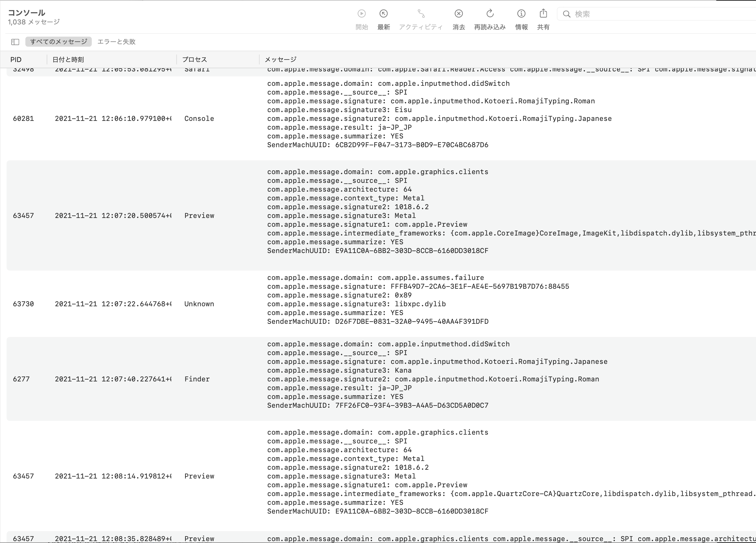This screenshot has height=543, width=756.
Task: Select Preview row logged at 12:07:20
Action: pyautogui.click(x=199, y=216)
